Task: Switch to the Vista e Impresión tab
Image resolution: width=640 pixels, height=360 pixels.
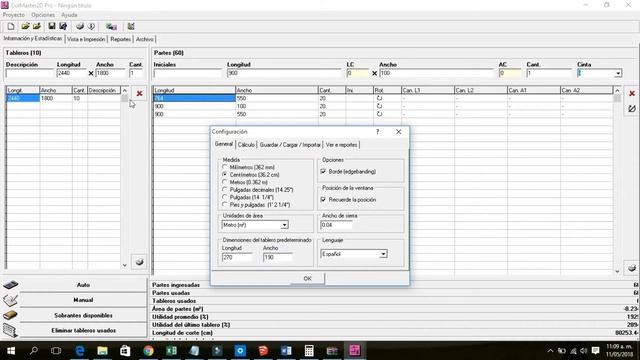Action: [x=86, y=39]
